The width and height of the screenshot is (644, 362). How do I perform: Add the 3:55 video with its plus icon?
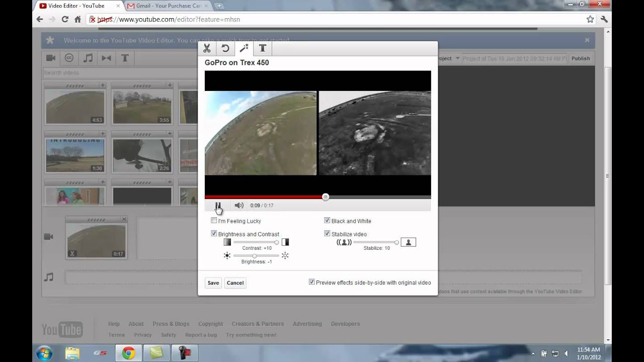point(170,85)
